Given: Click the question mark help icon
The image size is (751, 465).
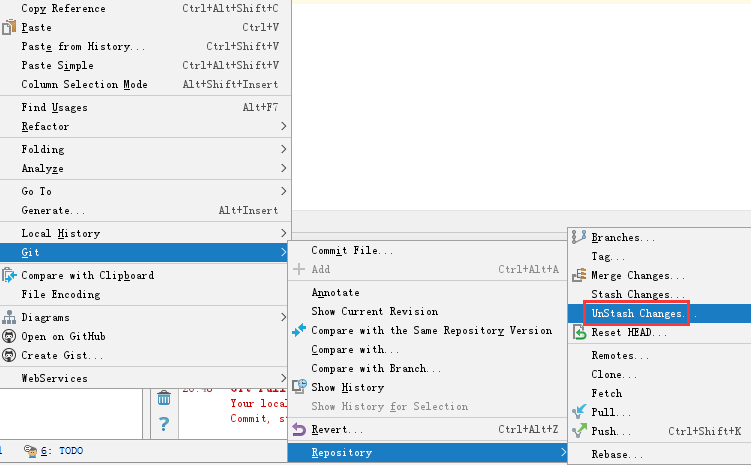Looking at the screenshot, I should (x=164, y=425).
